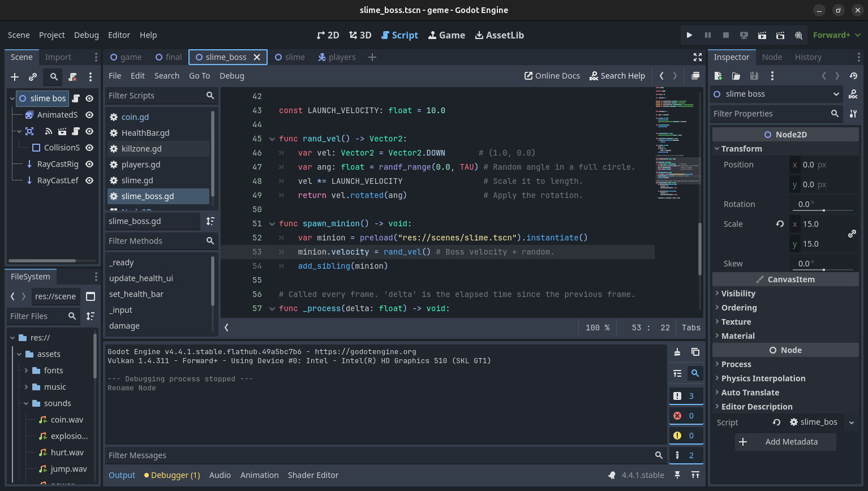
Task: Focus the Filter Scripts search field
Action: [161, 96]
